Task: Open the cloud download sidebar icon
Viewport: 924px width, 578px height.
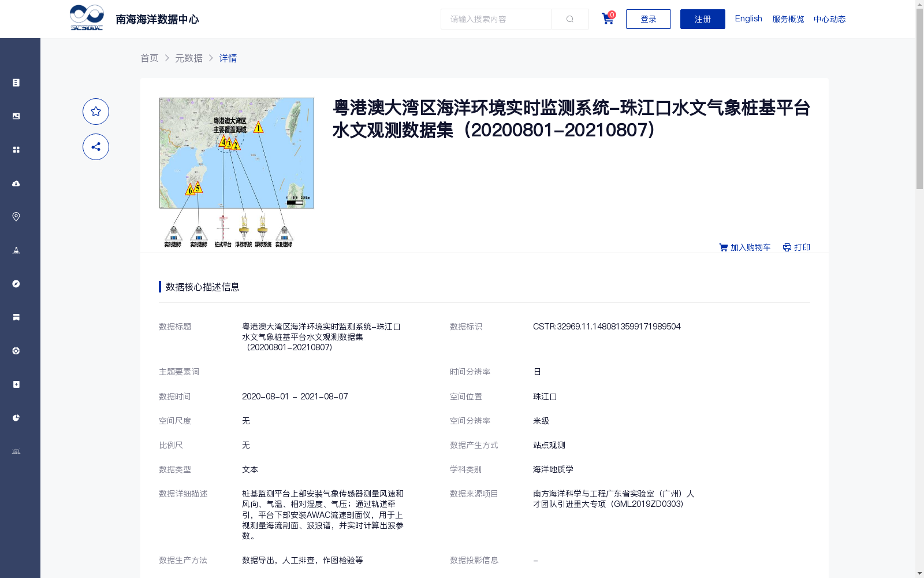Action: (x=16, y=183)
